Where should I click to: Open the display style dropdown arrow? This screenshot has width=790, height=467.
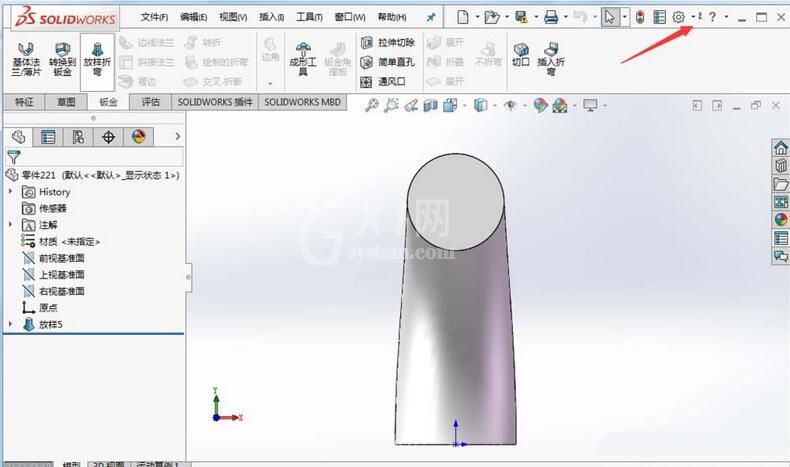click(494, 105)
